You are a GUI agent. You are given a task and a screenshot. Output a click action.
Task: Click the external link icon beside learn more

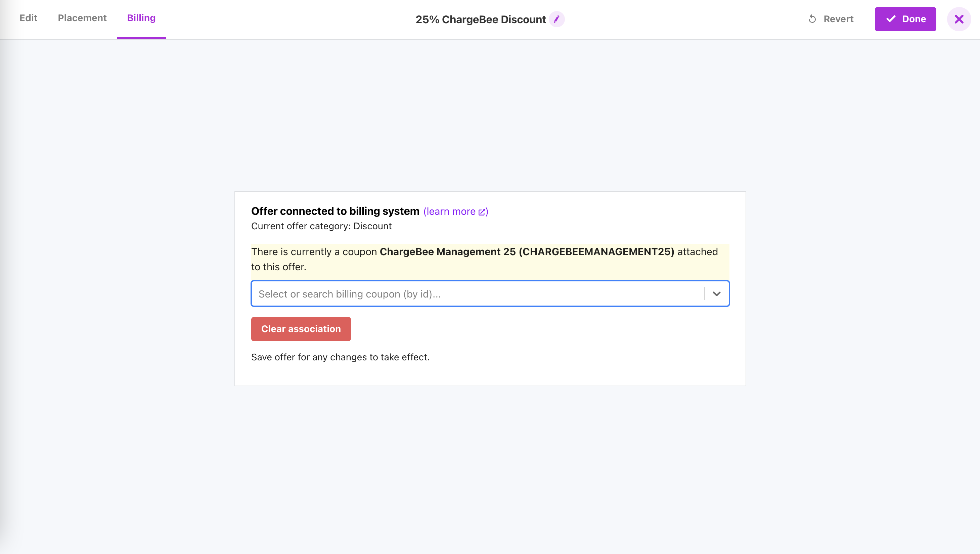point(482,212)
